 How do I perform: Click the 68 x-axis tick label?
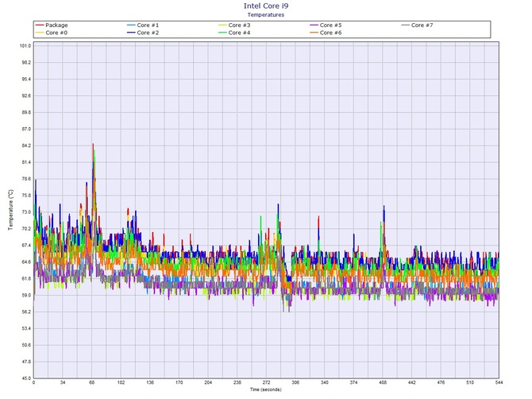tap(91, 382)
